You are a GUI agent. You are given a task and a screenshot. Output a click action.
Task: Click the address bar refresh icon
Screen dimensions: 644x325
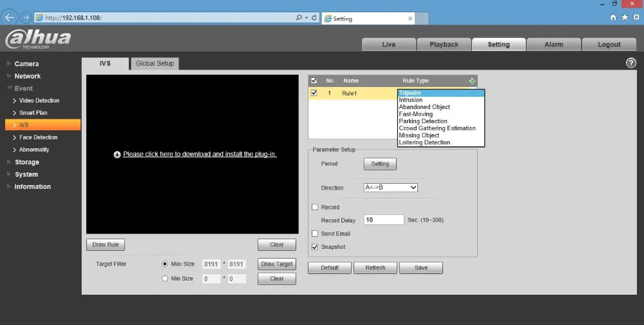click(314, 17)
